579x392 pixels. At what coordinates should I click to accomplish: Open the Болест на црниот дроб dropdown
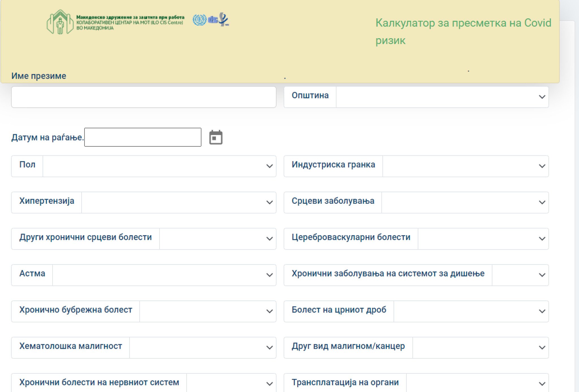471,311
